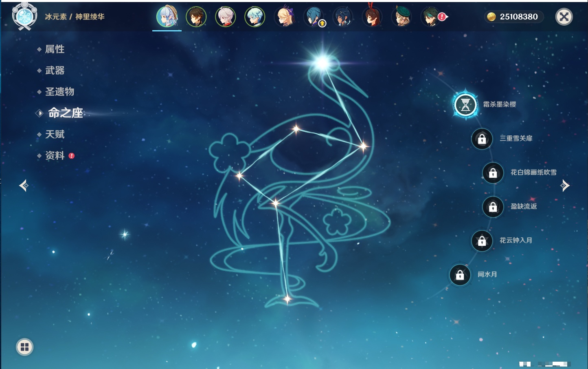Close the character screen with the X button

pos(564,17)
